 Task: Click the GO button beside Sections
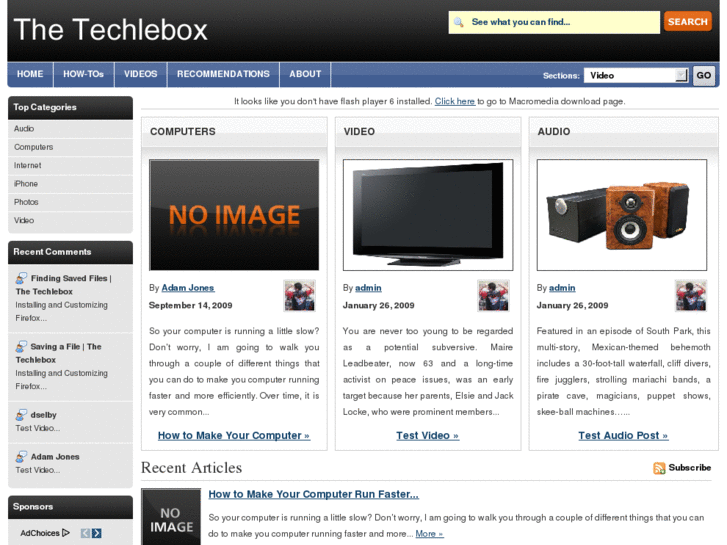(704, 75)
